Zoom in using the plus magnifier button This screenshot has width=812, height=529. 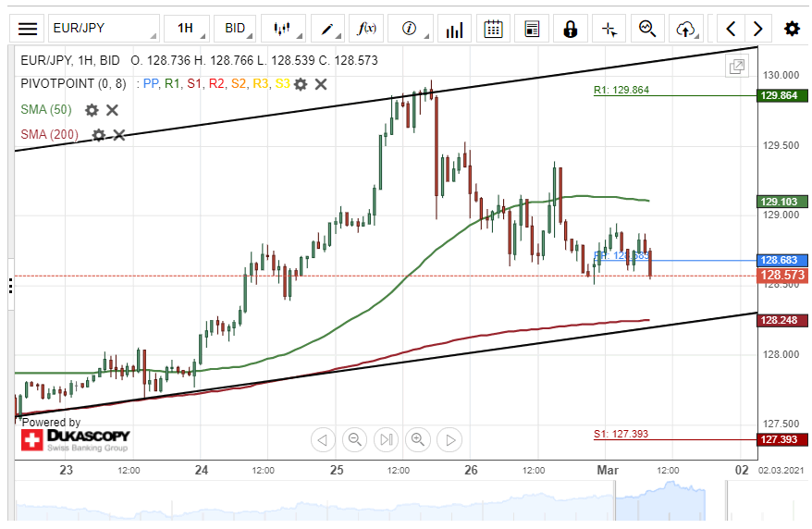pyautogui.click(x=418, y=439)
